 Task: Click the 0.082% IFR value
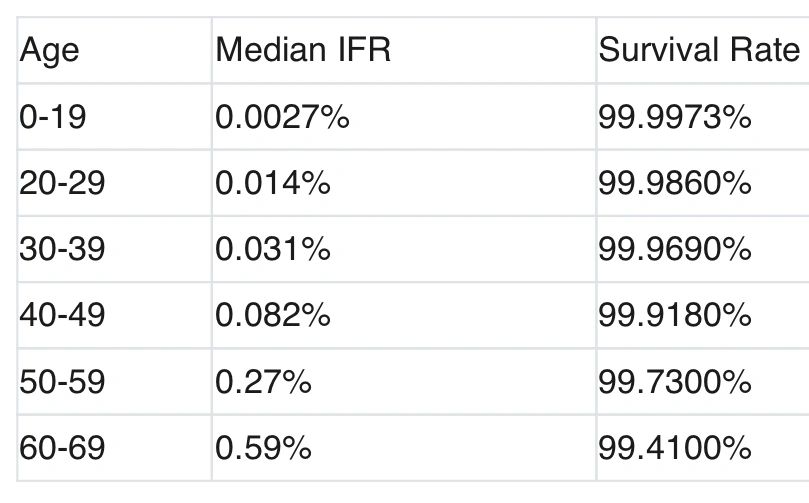[272, 315]
